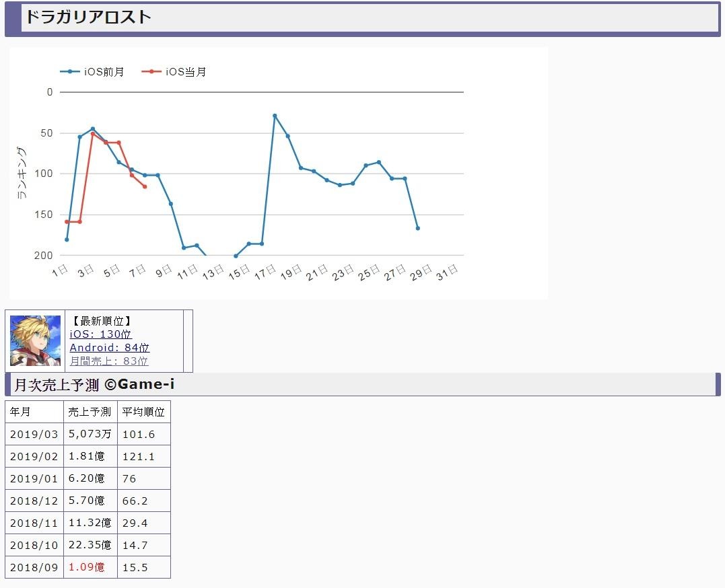
Task: Select the ドラガリアロスト page heading
Action: coord(88,17)
